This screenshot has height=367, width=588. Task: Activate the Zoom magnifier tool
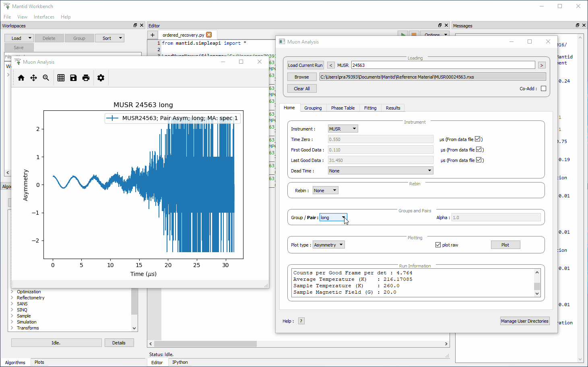click(x=46, y=78)
